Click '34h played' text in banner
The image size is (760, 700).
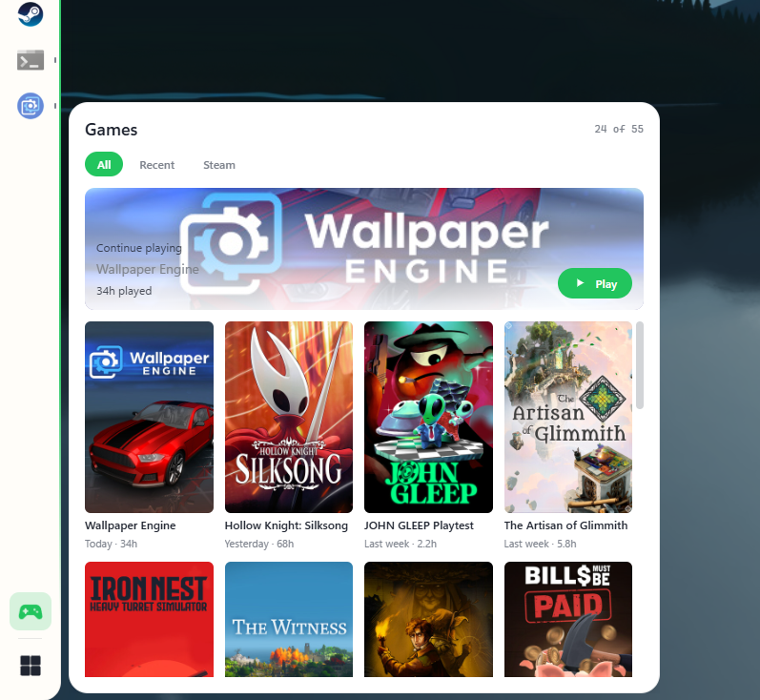[x=124, y=291]
